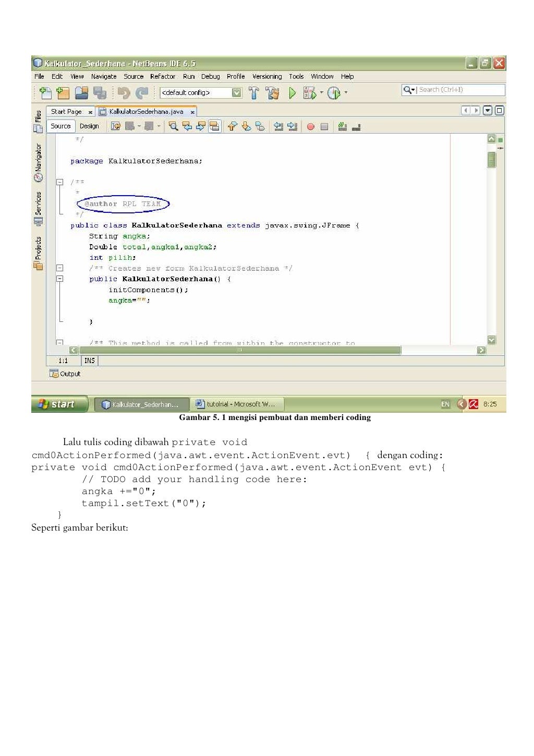This screenshot has width=534, height=756.
Task: Click the Profile Main Project clock icon
Action: point(334,93)
